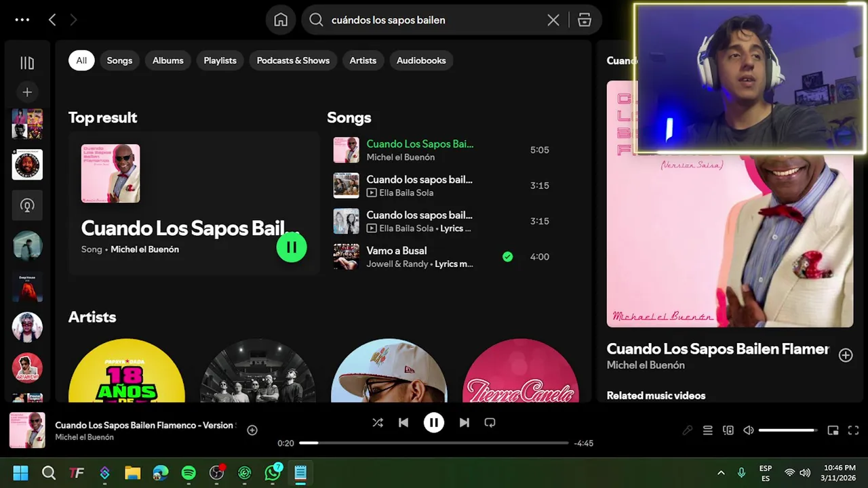This screenshot has height=488, width=868.
Task: Click the now-playing bar album thumbnail
Action: point(27,430)
